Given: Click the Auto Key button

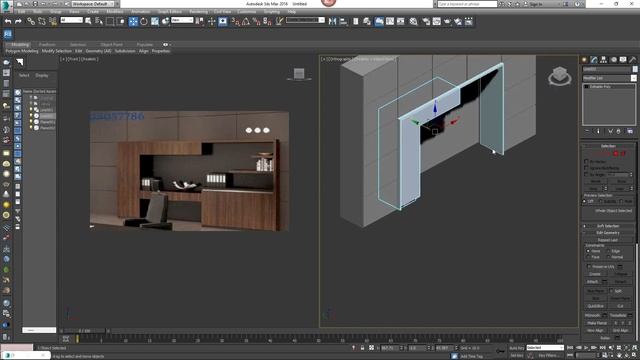Looking at the screenshot, I should (516, 348).
